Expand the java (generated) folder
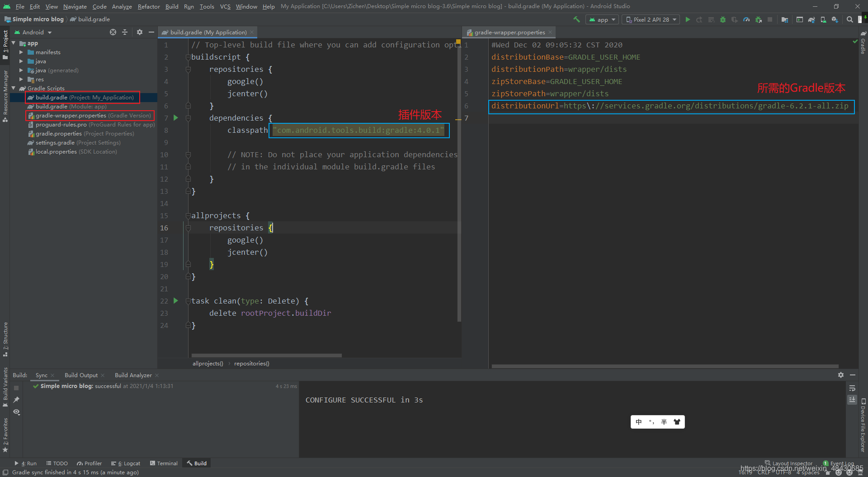868x477 pixels. tap(21, 70)
